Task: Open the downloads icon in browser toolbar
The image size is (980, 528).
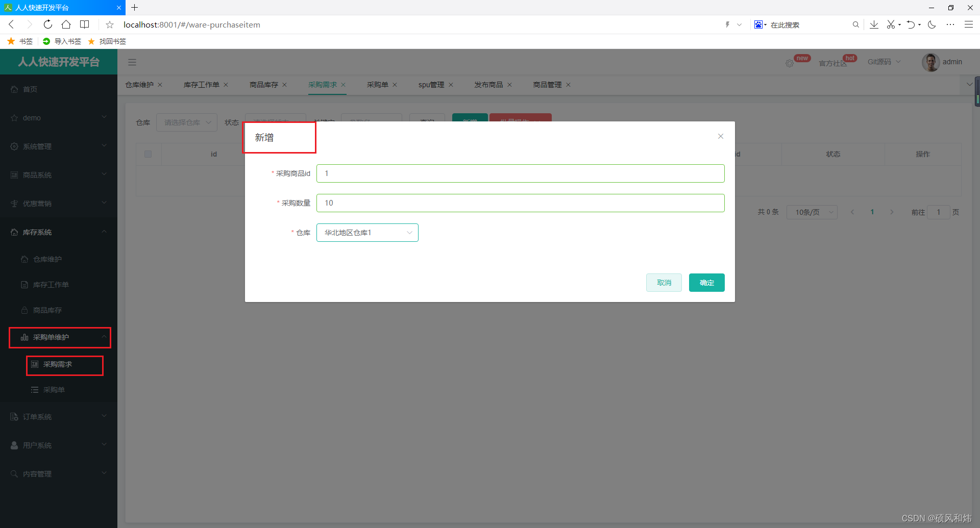Action: [874, 24]
